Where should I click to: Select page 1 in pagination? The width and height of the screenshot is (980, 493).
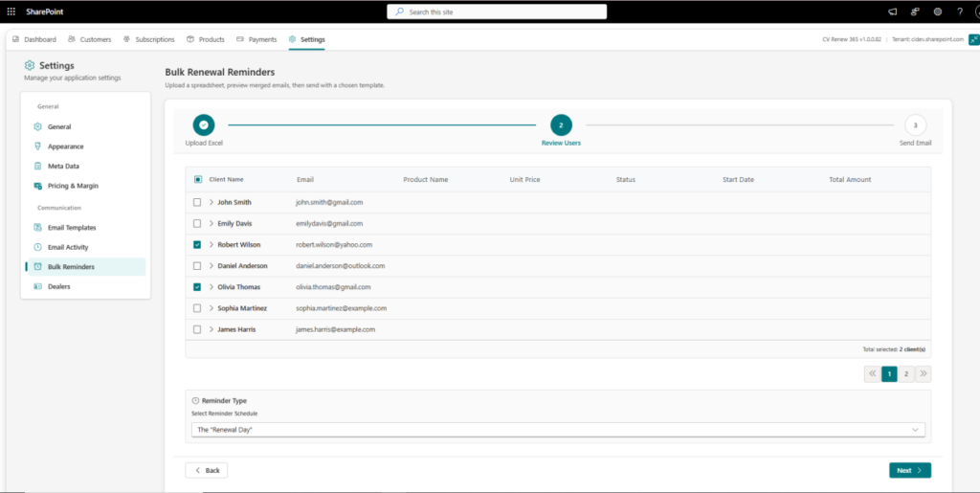click(889, 374)
